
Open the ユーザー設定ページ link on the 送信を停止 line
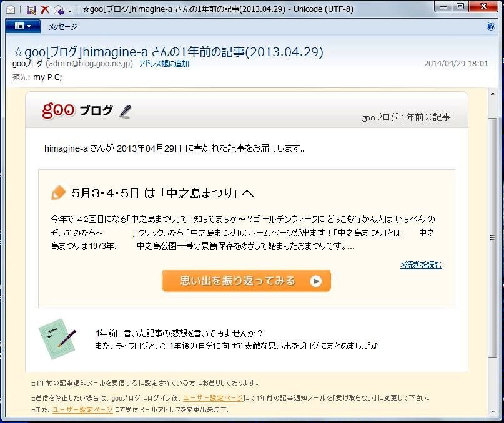(213, 398)
